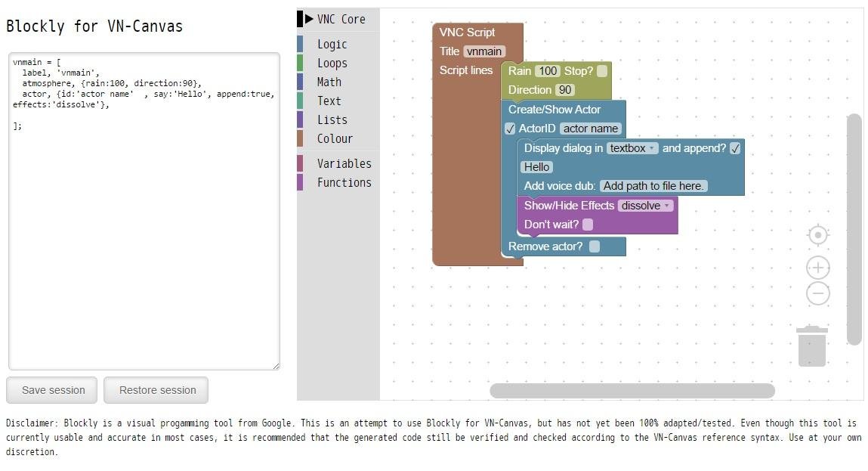Click the Save session button
Image resolution: width=868 pixels, height=471 pixels.
51,390
